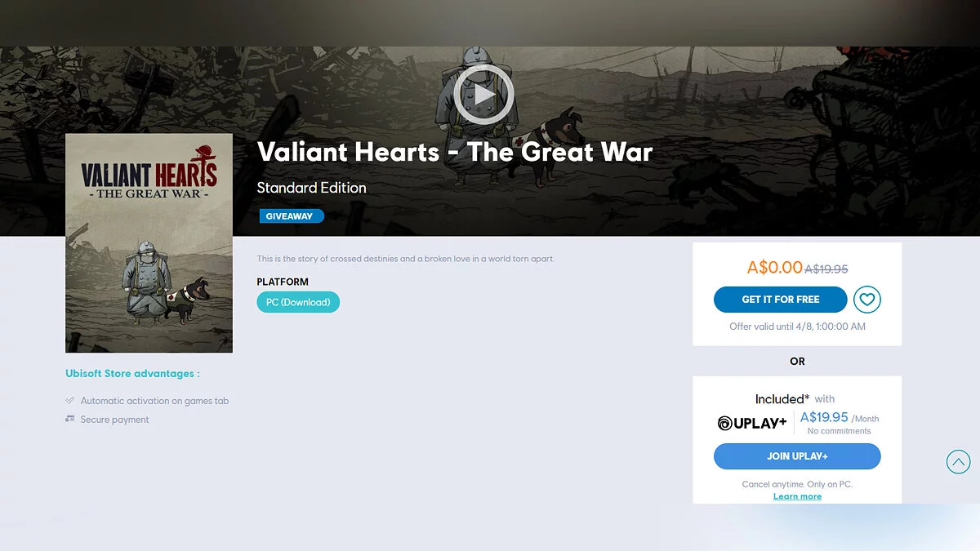Add game to wishlist with heart icon

point(867,300)
